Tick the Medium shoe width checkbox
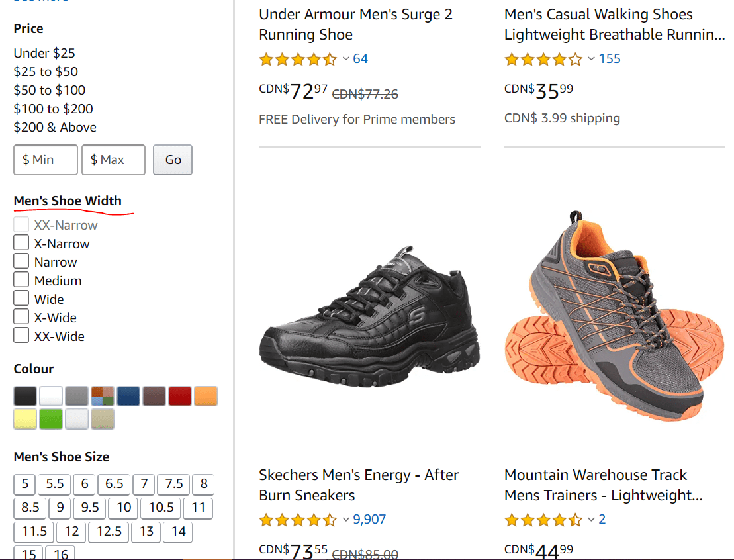The image size is (734, 560). pos(22,281)
